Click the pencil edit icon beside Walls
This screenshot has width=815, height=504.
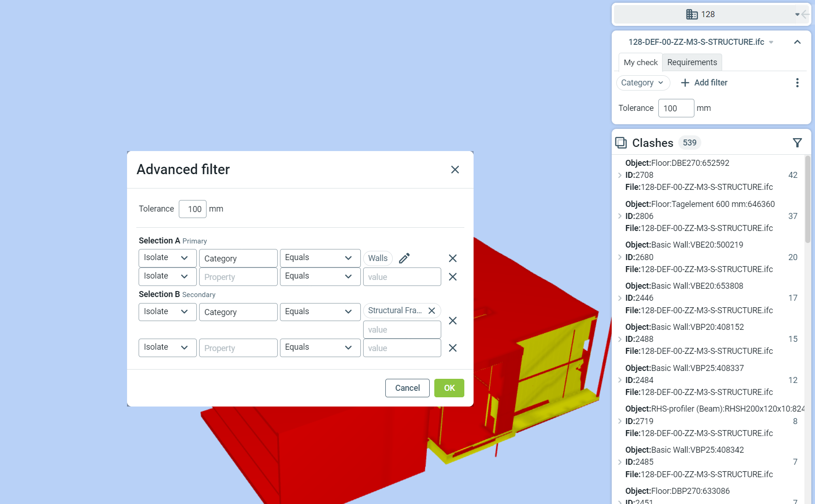coord(404,258)
